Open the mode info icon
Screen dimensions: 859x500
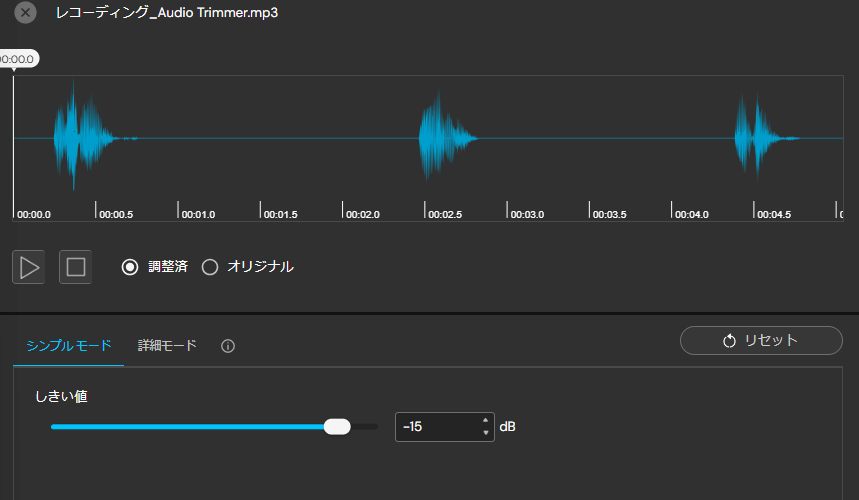(228, 346)
